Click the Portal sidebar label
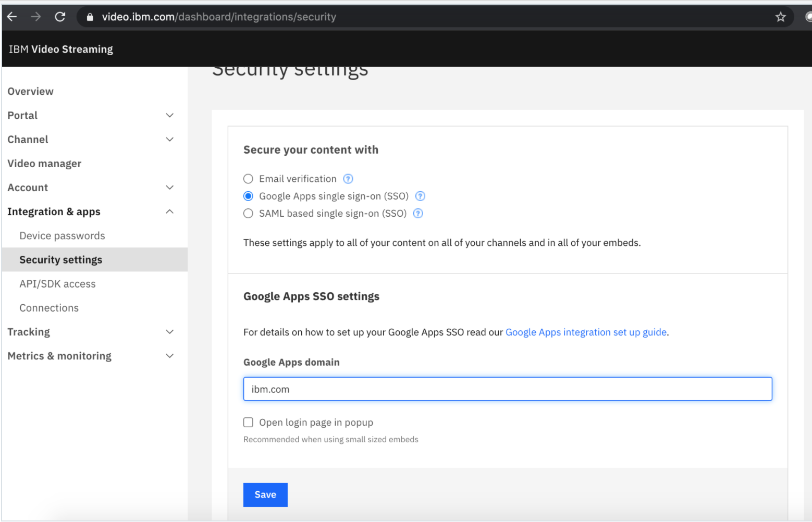812x522 pixels. coord(22,115)
